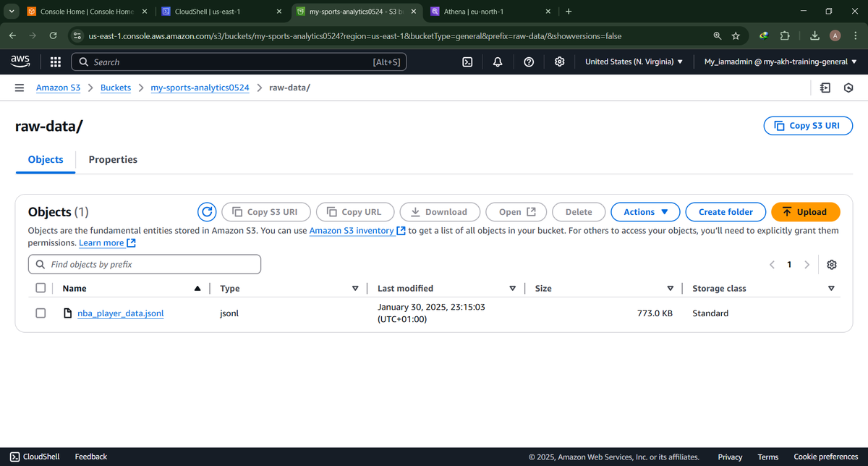
Task: Close the Athena browser tab
Action: point(548,12)
